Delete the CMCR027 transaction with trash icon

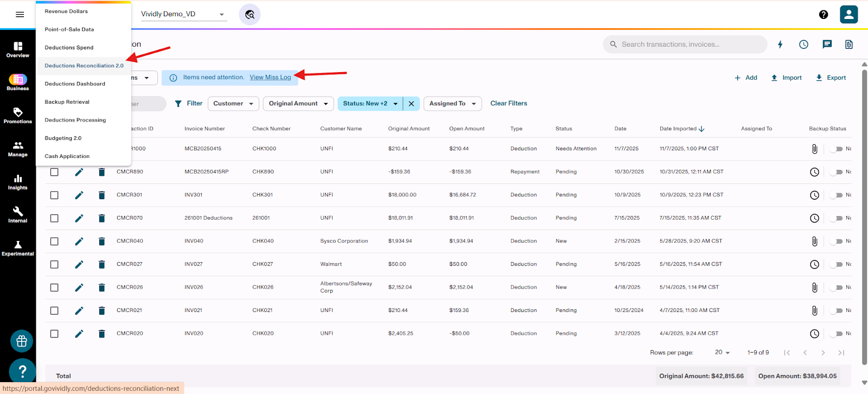101,264
